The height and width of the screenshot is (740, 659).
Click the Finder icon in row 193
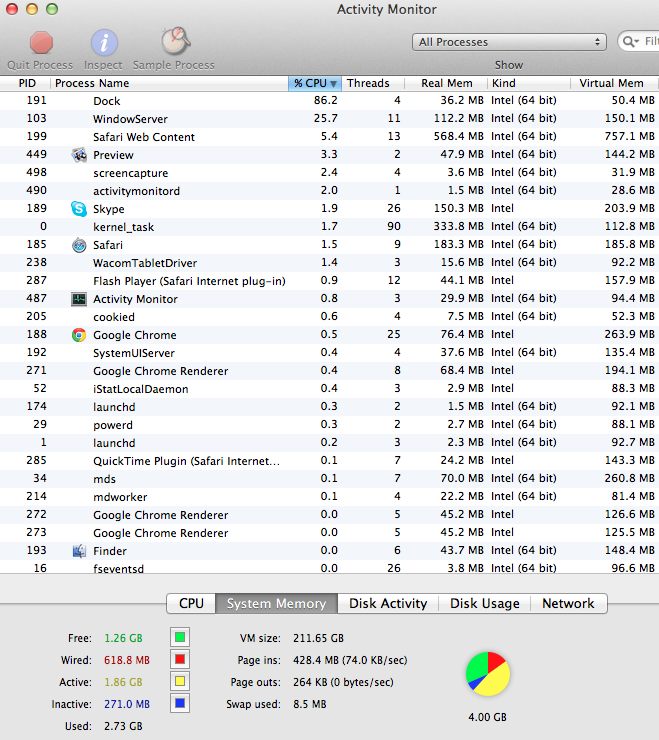(x=79, y=551)
